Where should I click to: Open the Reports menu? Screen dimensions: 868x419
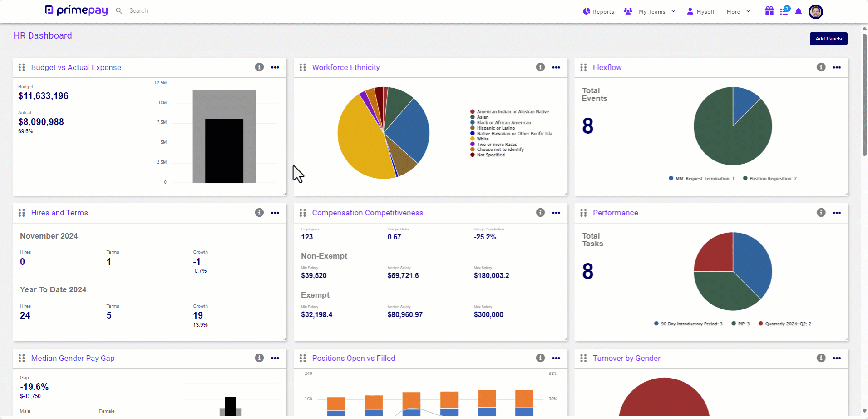pyautogui.click(x=598, y=11)
